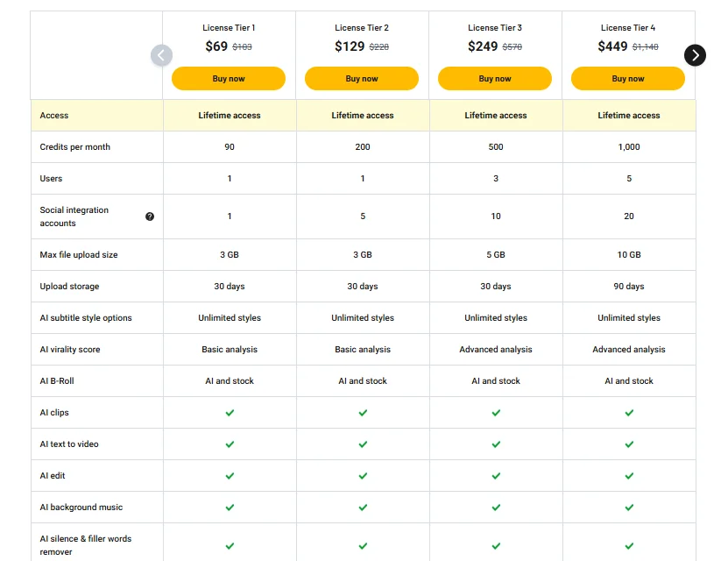Image resolution: width=728 pixels, height=561 pixels.
Task: Select the AI virality score row label
Action: click(70, 350)
